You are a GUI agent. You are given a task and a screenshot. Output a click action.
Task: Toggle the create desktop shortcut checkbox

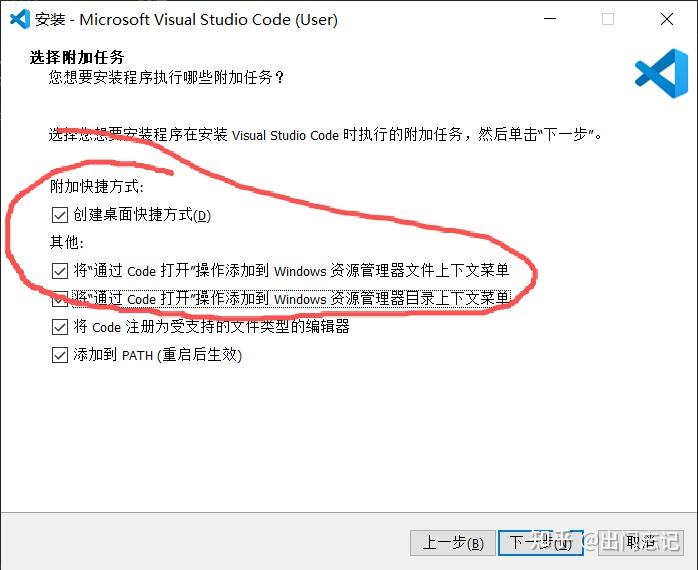[x=60, y=215]
